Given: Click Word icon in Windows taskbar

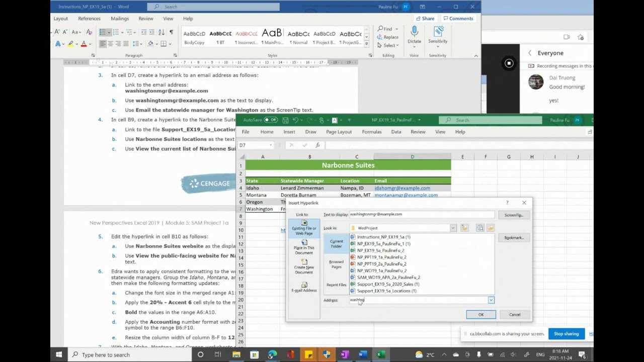Looking at the screenshot, I should point(362,355).
